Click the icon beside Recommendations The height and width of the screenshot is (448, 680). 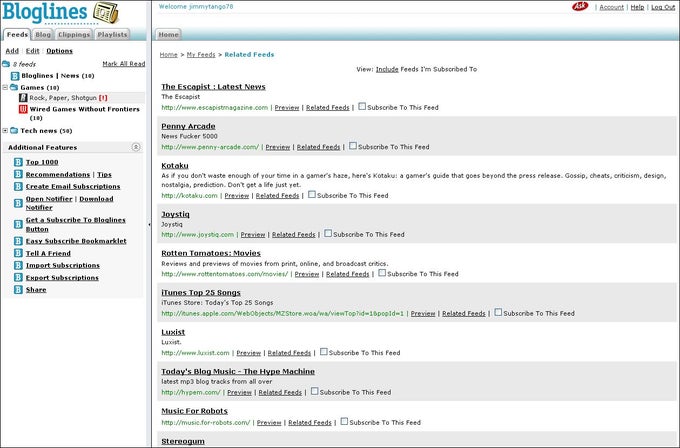[18, 174]
